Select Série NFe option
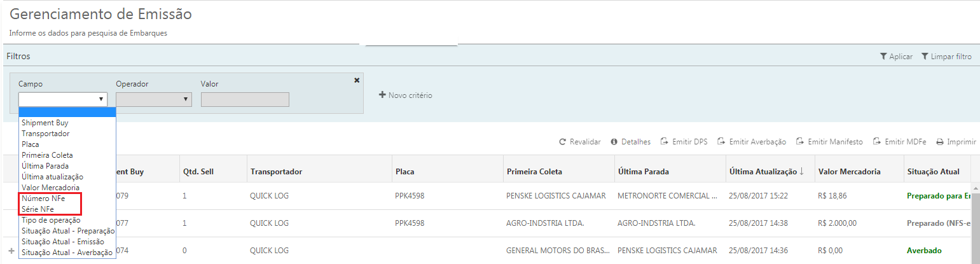 [x=39, y=209]
